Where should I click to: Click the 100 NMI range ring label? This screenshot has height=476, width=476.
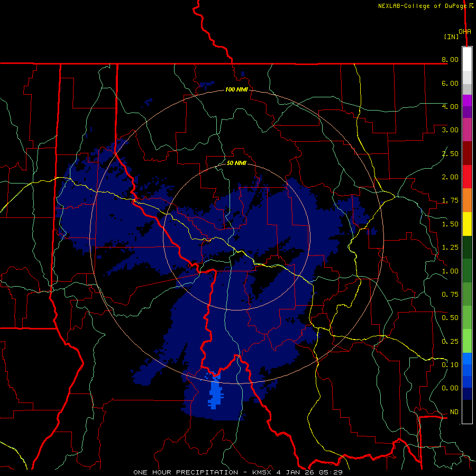(x=236, y=89)
